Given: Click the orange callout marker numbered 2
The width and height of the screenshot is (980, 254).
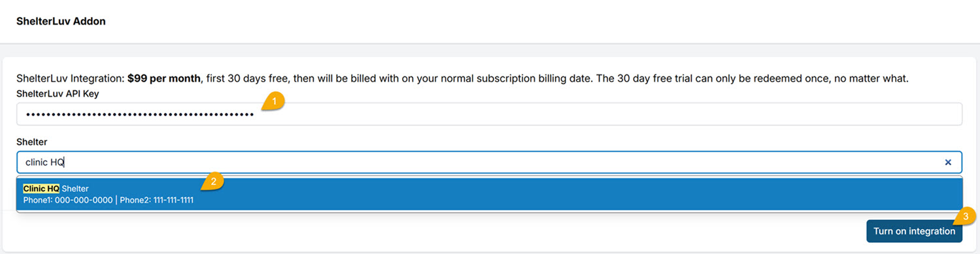Looking at the screenshot, I should [x=213, y=182].
